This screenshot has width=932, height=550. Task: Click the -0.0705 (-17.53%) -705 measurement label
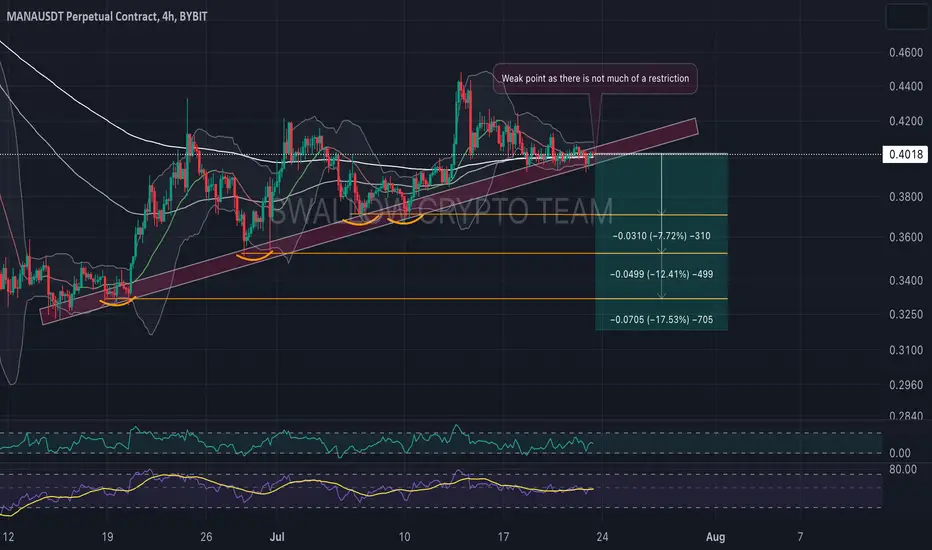click(x=661, y=320)
